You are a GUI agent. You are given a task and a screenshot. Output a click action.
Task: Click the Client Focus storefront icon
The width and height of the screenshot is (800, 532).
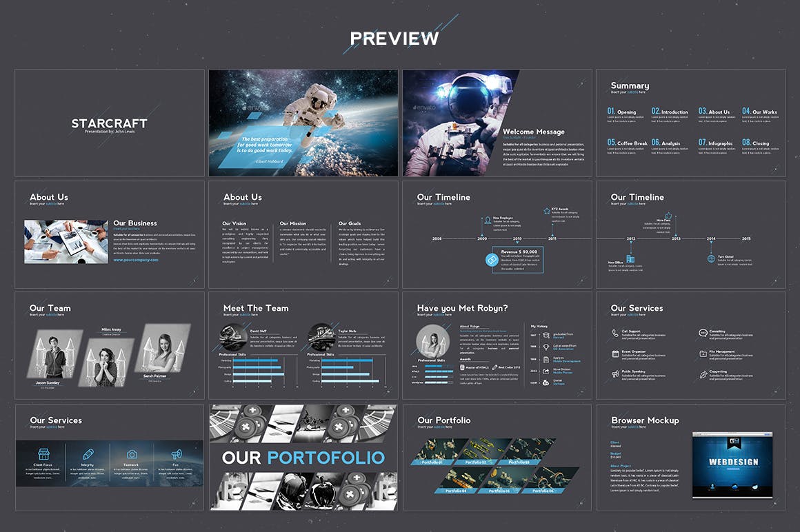[43, 454]
